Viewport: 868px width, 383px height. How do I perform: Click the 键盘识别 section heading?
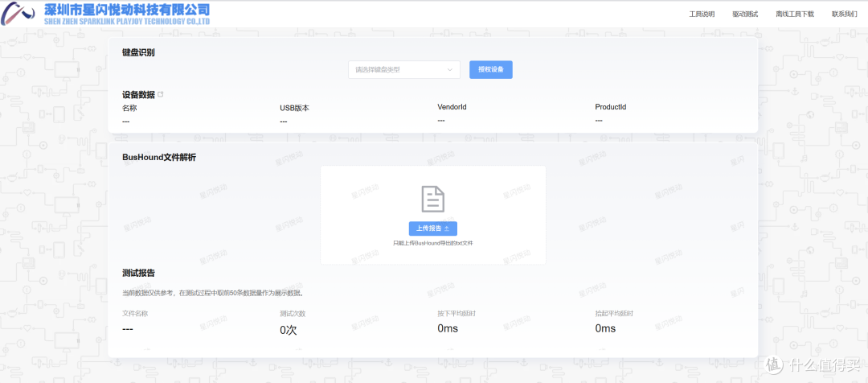(138, 52)
